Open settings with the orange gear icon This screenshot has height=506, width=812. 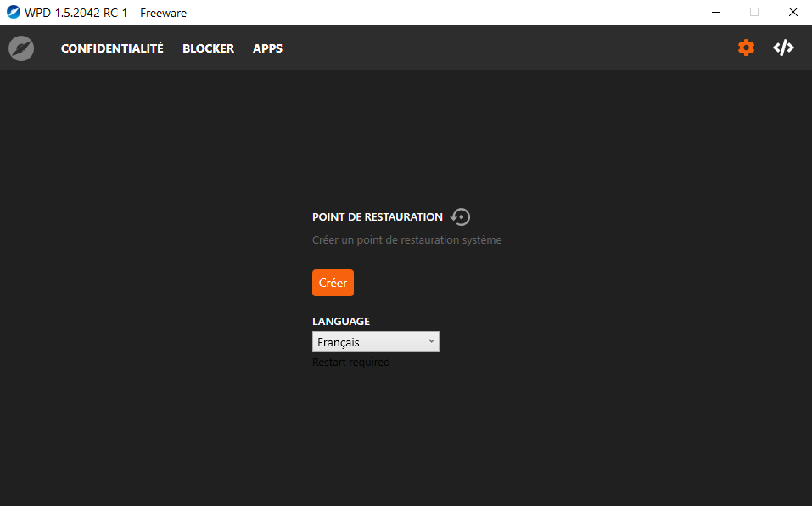pos(746,48)
